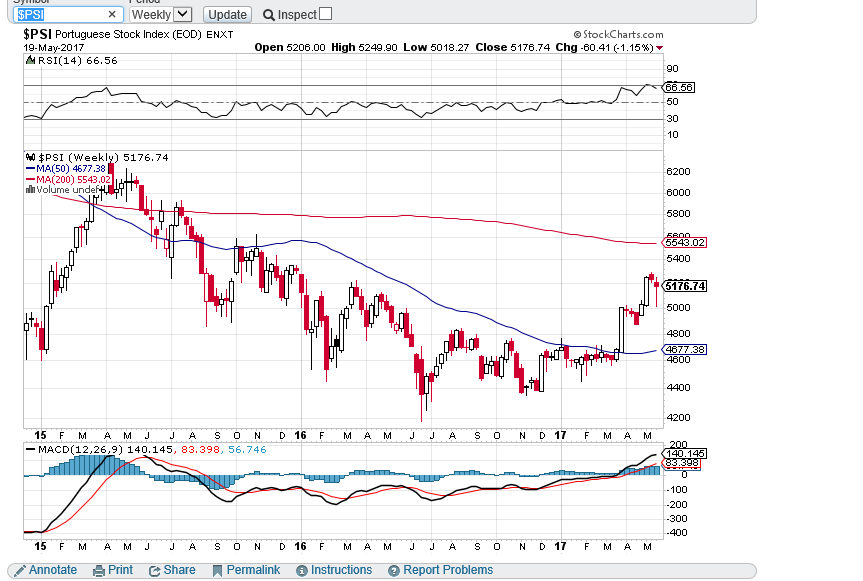Clear the symbol field with the X icon
The image size is (863, 581).
pos(112,14)
